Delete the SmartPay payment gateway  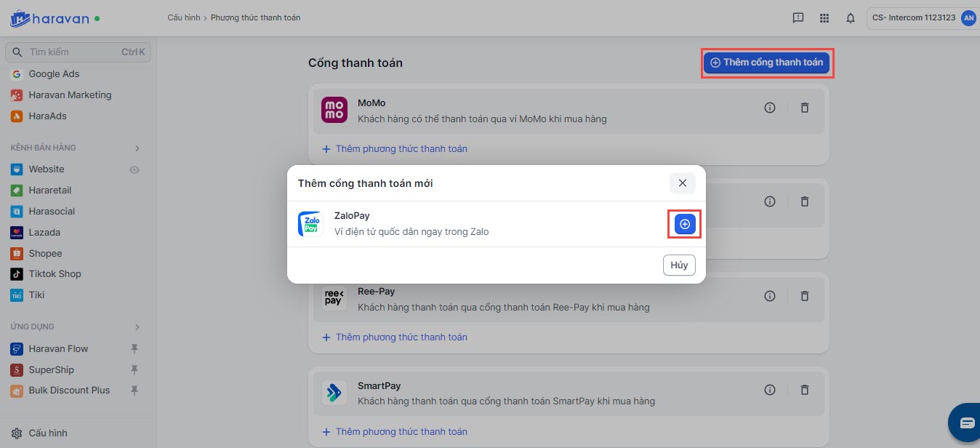click(x=805, y=390)
